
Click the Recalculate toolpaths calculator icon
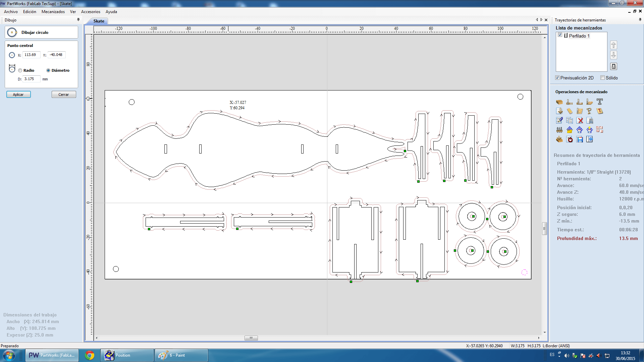pos(589,120)
